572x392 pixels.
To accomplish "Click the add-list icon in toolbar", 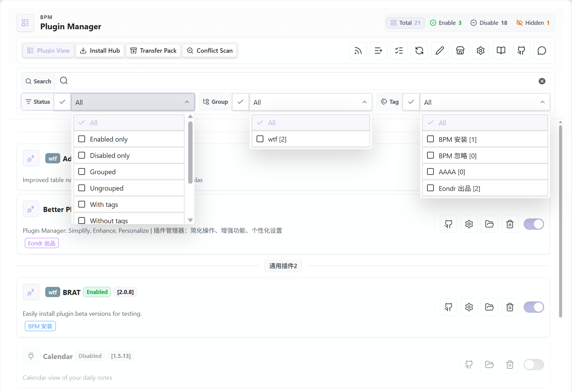I will pos(378,51).
